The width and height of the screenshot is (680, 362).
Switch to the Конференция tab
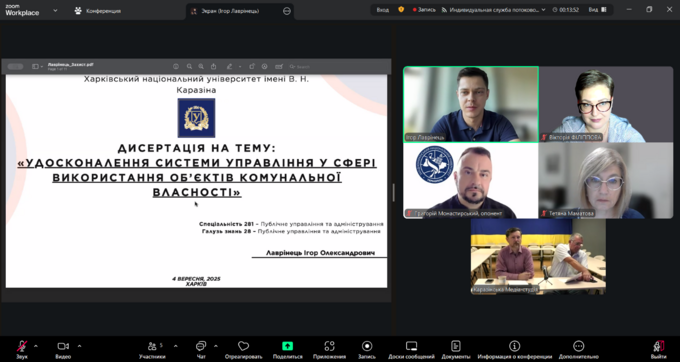98,11
